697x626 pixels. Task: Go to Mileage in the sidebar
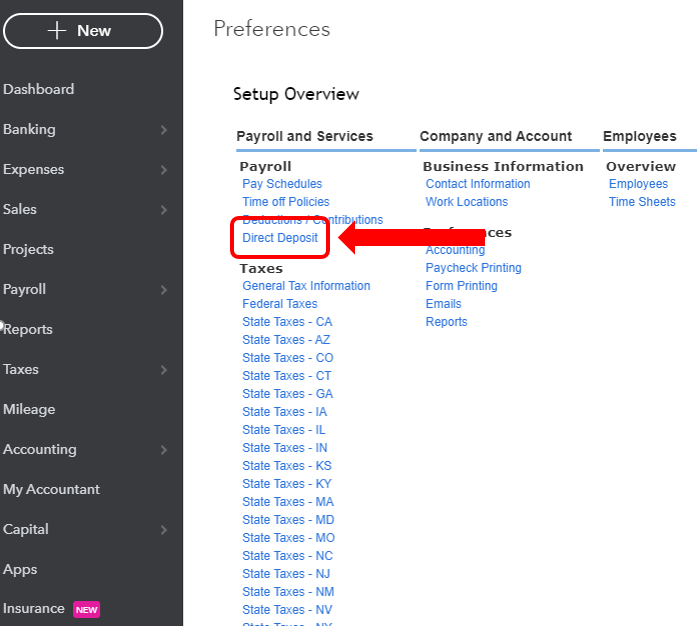29,409
